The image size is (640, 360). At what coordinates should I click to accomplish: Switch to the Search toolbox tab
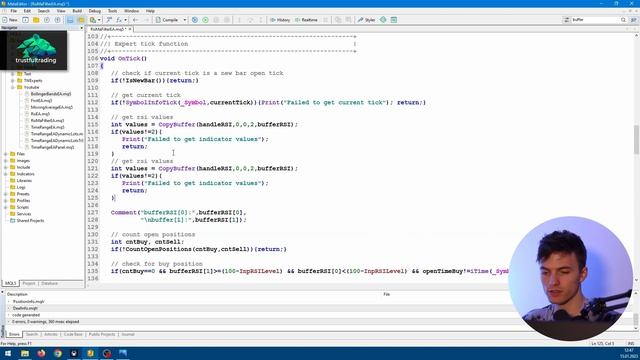[32, 334]
